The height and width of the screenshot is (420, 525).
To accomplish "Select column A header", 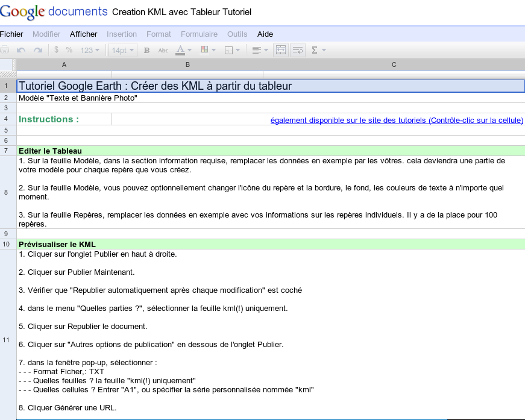I will [64, 64].
